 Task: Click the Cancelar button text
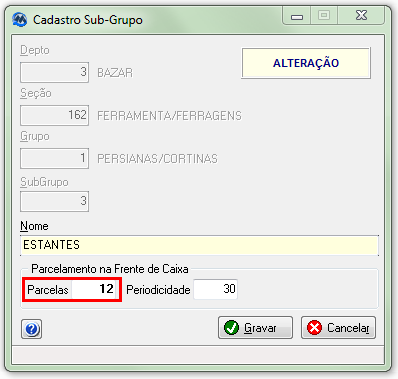[x=348, y=328]
